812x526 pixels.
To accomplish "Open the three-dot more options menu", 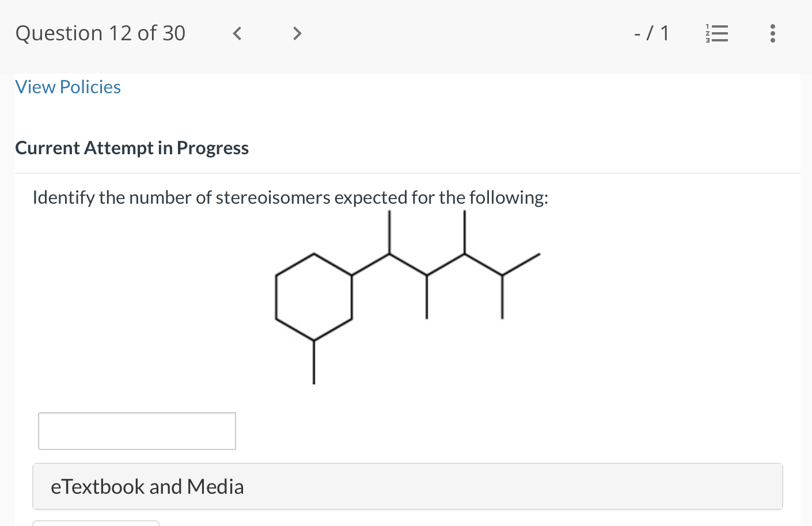I will [x=773, y=33].
